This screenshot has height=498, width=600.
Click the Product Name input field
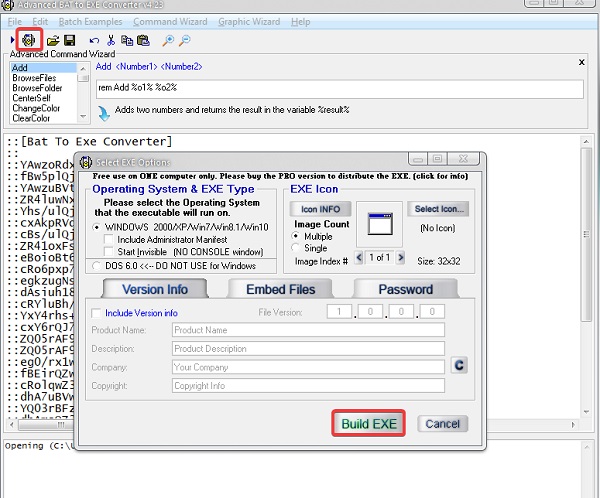307,330
